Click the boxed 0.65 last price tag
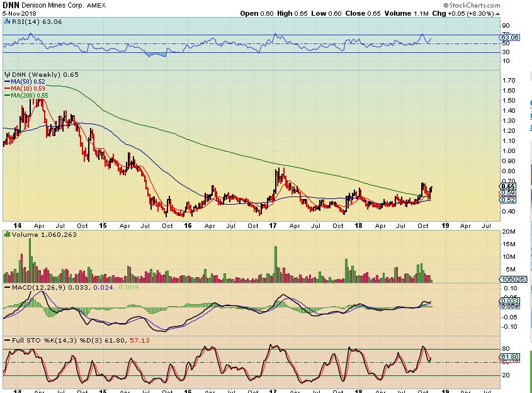The width and height of the screenshot is (532, 393). [x=508, y=186]
